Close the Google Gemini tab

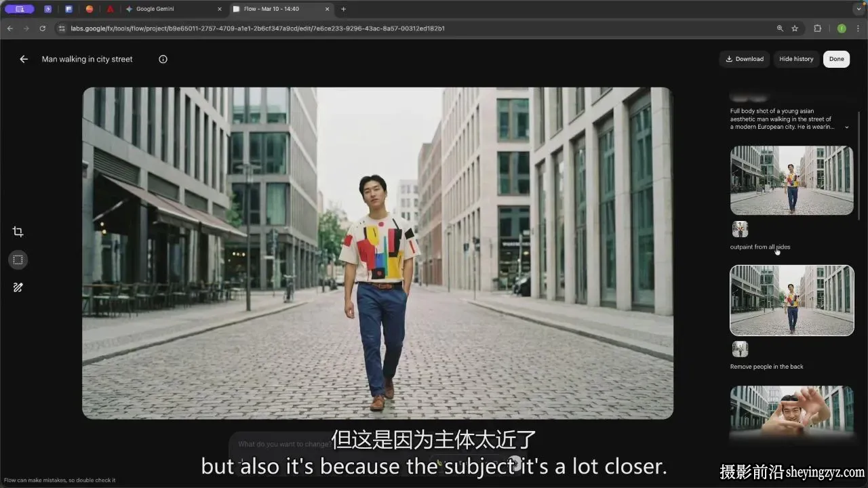click(219, 9)
